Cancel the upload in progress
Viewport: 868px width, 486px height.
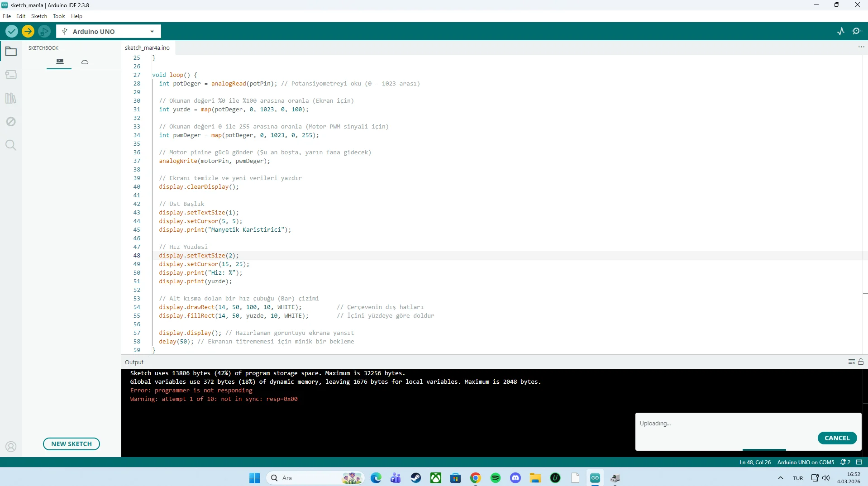coord(837,438)
